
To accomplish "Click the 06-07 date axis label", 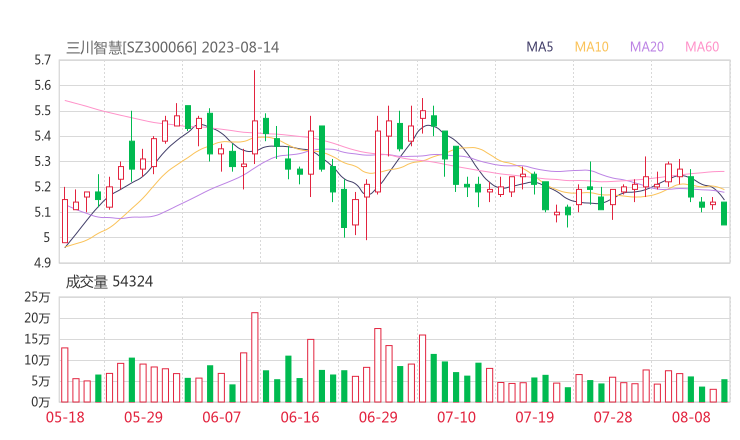I will pyautogui.click(x=221, y=417).
